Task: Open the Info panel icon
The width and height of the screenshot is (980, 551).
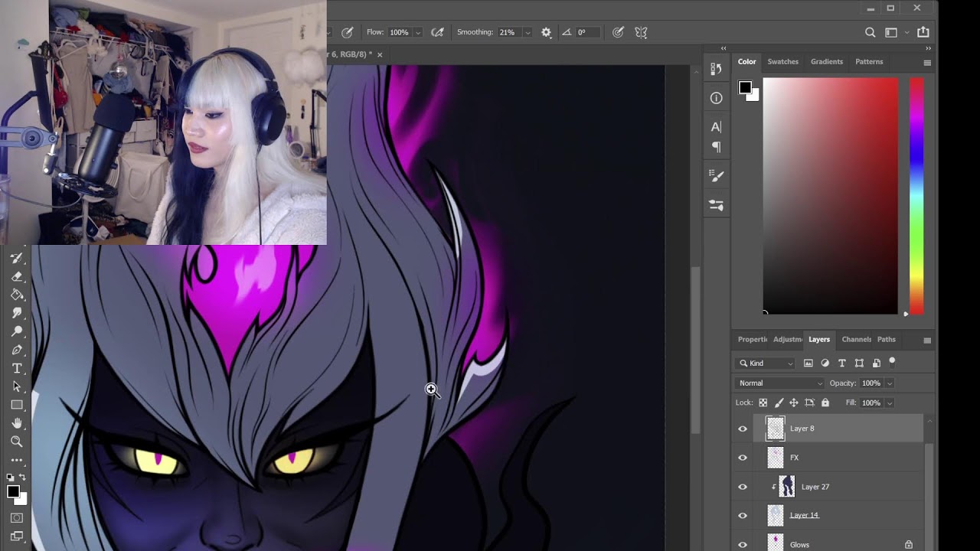Action: pyautogui.click(x=716, y=98)
